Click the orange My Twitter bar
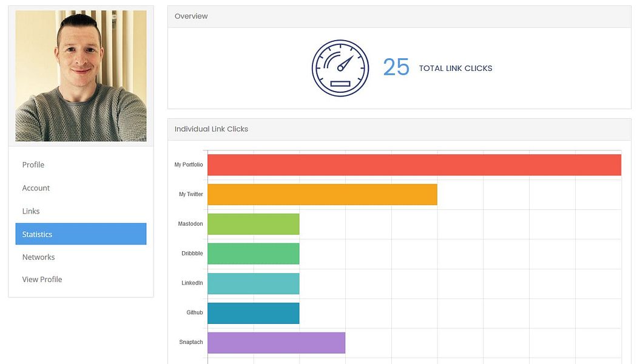 [323, 194]
